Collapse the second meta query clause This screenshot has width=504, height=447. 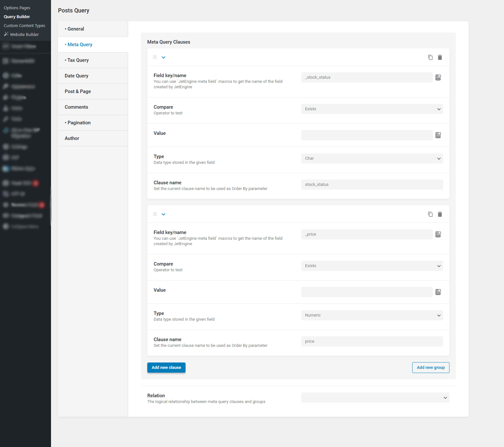pyautogui.click(x=164, y=214)
